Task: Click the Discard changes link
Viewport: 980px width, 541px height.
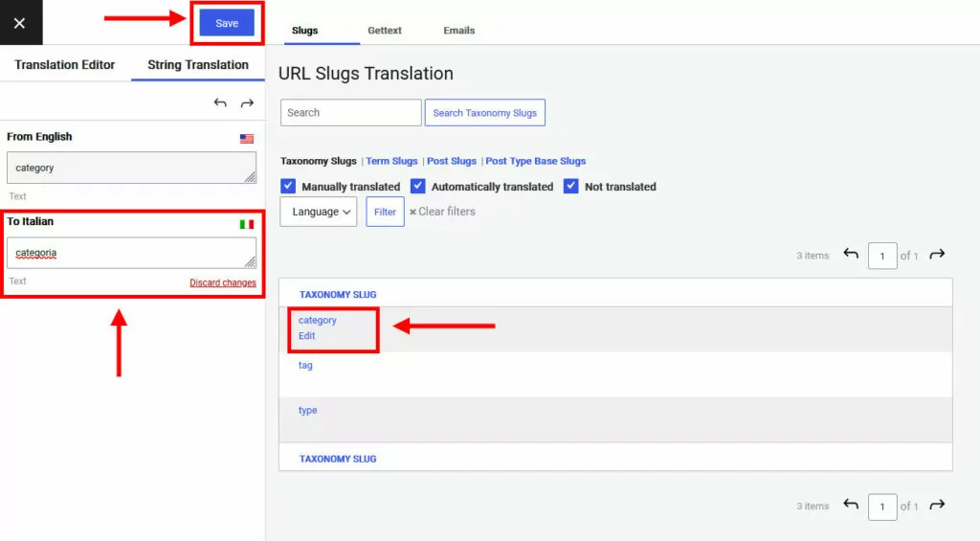Action: pos(223,282)
